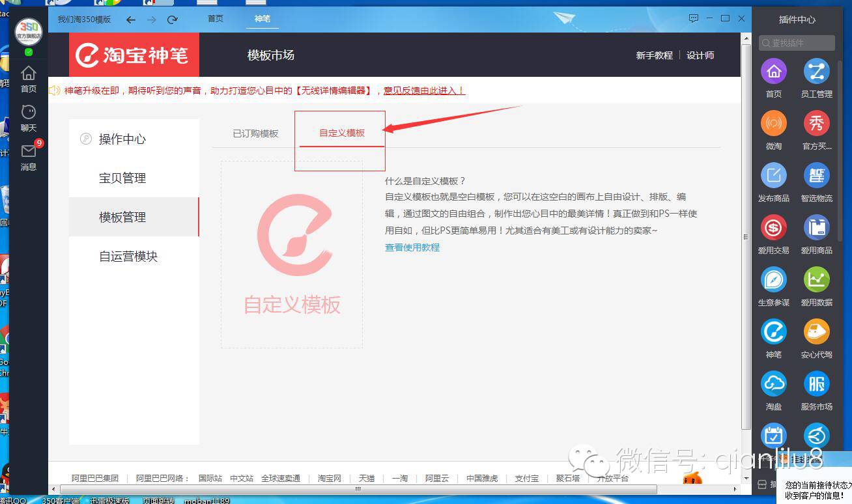Screen dimensions: 852x504
Task: Open the 阿里云 footer link
Action: (x=437, y=478)
